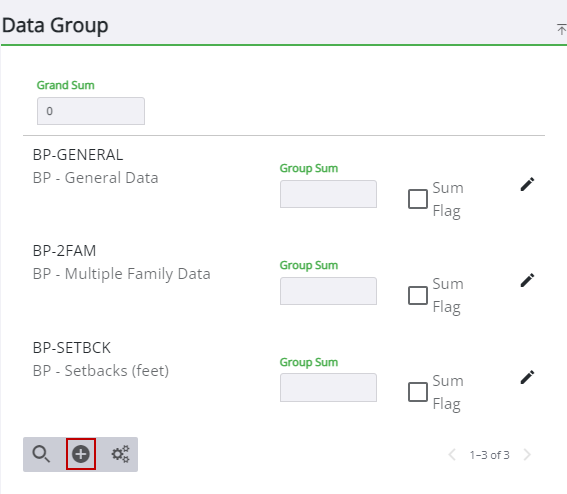Check Sum Flag for BP-GENERAL
This screenshot has width=567, height=494.
point(418,199)
